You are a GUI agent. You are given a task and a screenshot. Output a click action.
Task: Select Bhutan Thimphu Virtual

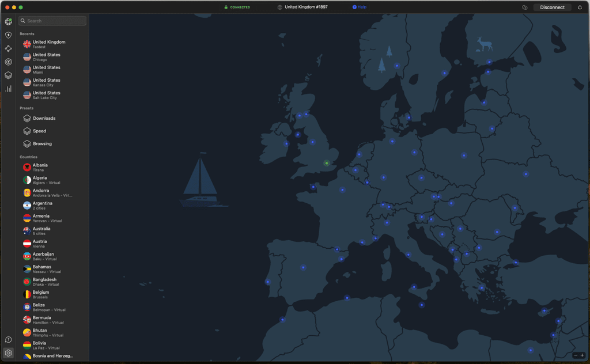pyautogui.click(x=52, y=333)
